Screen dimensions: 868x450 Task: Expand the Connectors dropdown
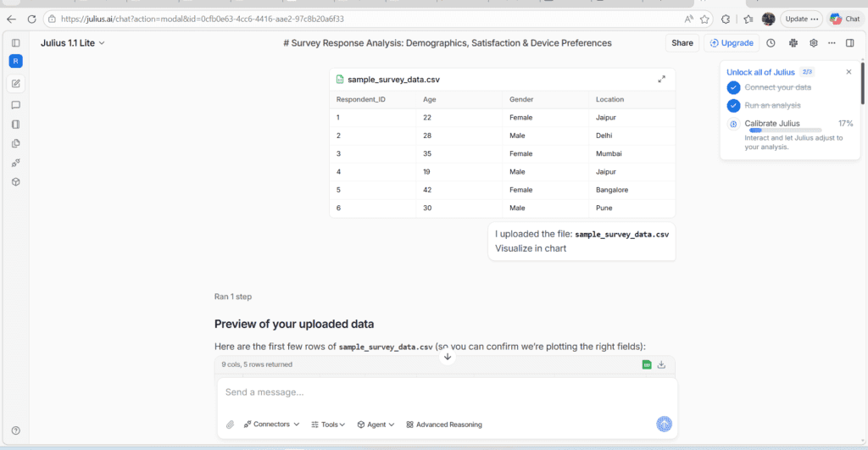[271, 425]
